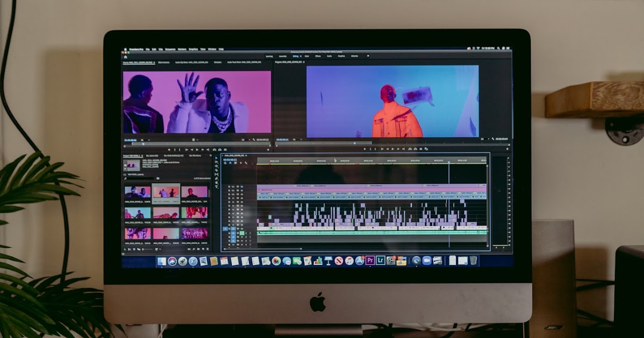644x338 pixels.
Task: Open Safari from the Dock
Action: click(x=193, y=261)
